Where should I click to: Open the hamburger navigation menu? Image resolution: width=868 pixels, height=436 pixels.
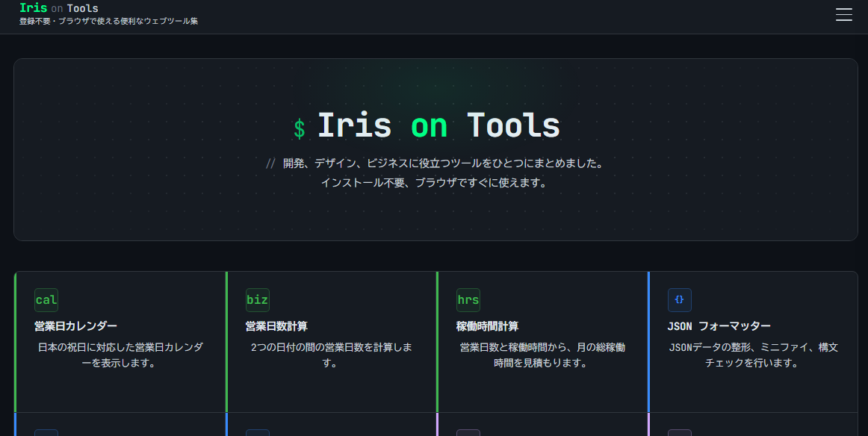coord(843,14)
